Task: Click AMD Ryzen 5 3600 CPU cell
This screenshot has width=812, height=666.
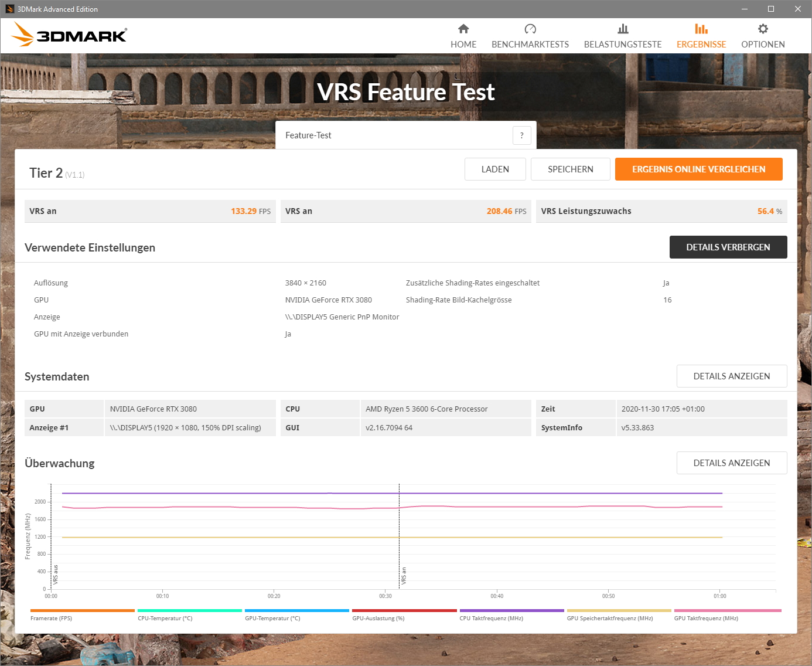Action: pos(446,409)
